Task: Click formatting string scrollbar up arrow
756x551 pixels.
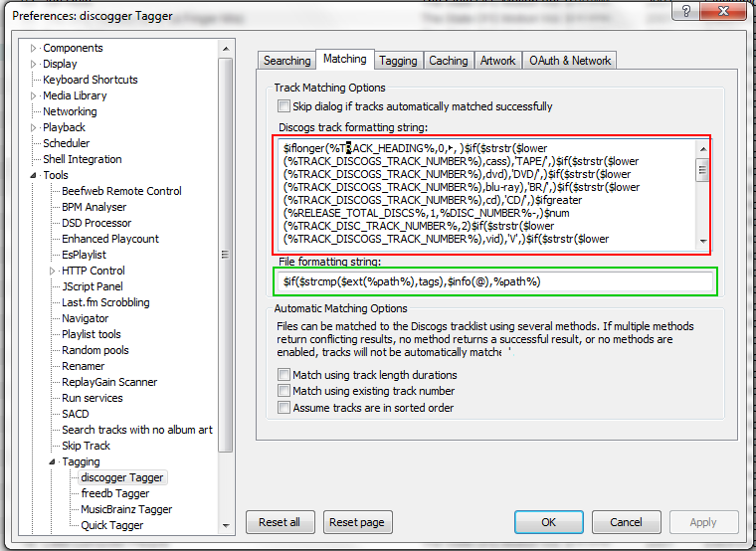Action: (x=702, y=148)
